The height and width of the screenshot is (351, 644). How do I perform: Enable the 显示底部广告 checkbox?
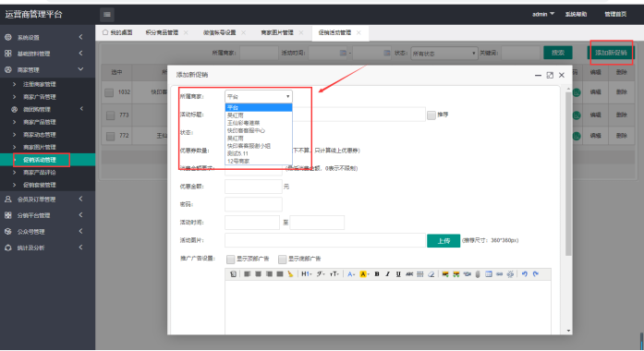(x=282, y=259)
